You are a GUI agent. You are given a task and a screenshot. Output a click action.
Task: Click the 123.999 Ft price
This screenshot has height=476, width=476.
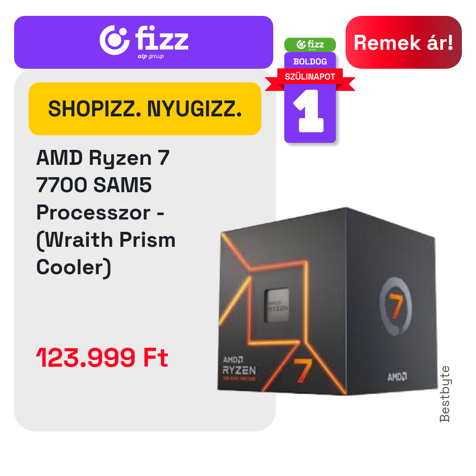102,357
